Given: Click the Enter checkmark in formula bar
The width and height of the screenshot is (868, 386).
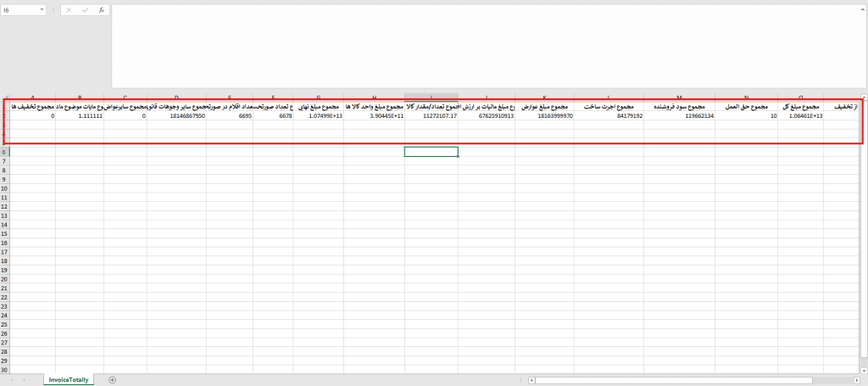Looking at the screenshot, I should (85, 10).
